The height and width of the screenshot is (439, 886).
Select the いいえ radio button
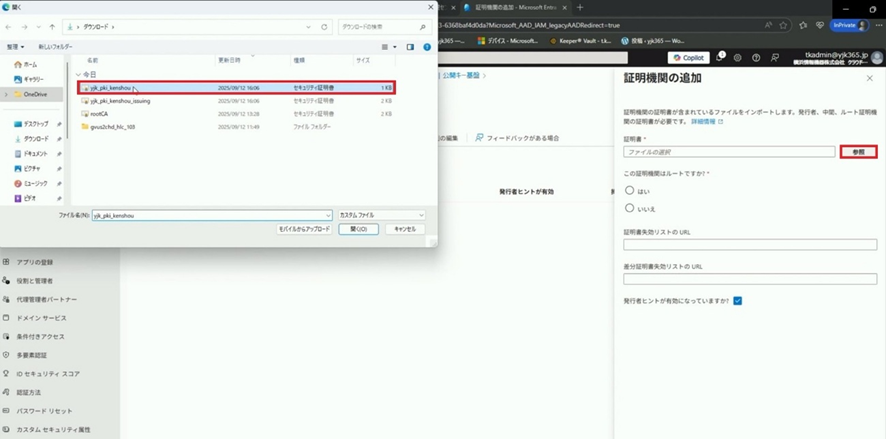(x=629, y=208)
